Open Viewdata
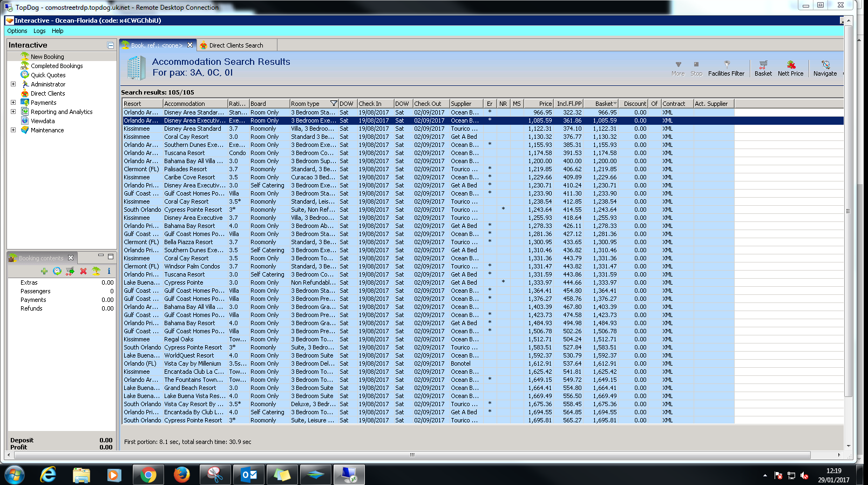Viewport: 868px width, 485px height. (x=43, y=121)
